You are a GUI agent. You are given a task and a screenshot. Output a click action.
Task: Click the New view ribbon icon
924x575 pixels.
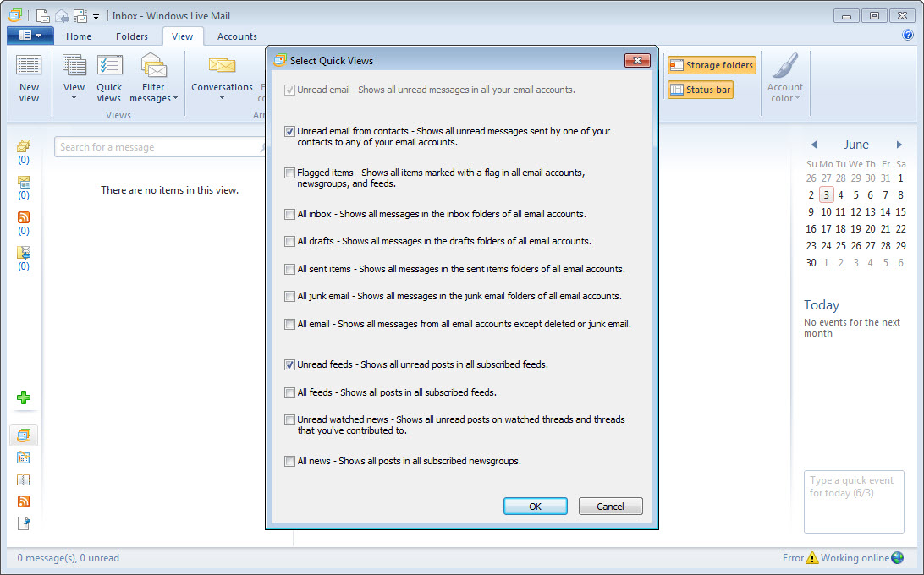tap(29, 78)
